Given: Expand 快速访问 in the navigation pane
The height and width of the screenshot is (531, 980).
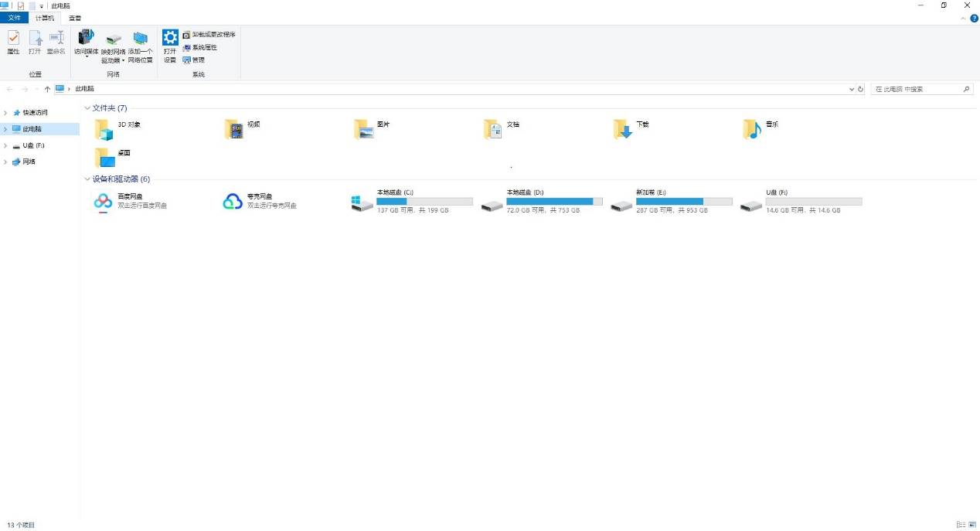Looking at the screenshot, I should click(5, 113).
